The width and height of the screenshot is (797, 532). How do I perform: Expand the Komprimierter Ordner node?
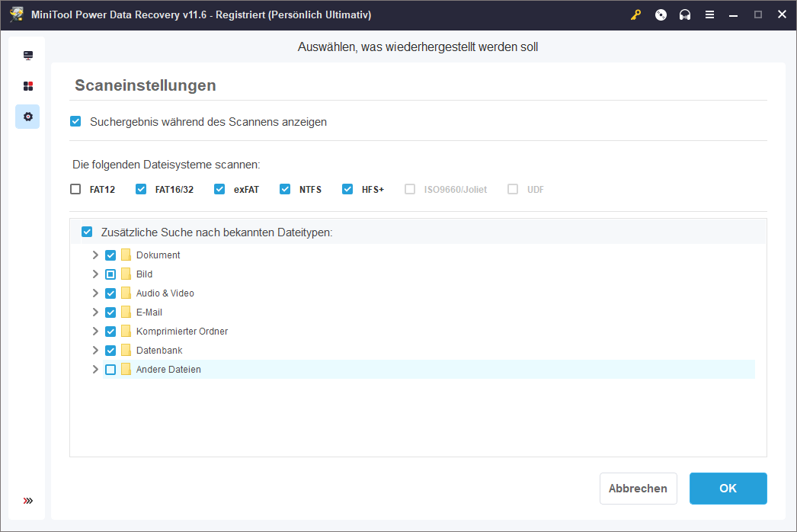[x=95, y=332]
